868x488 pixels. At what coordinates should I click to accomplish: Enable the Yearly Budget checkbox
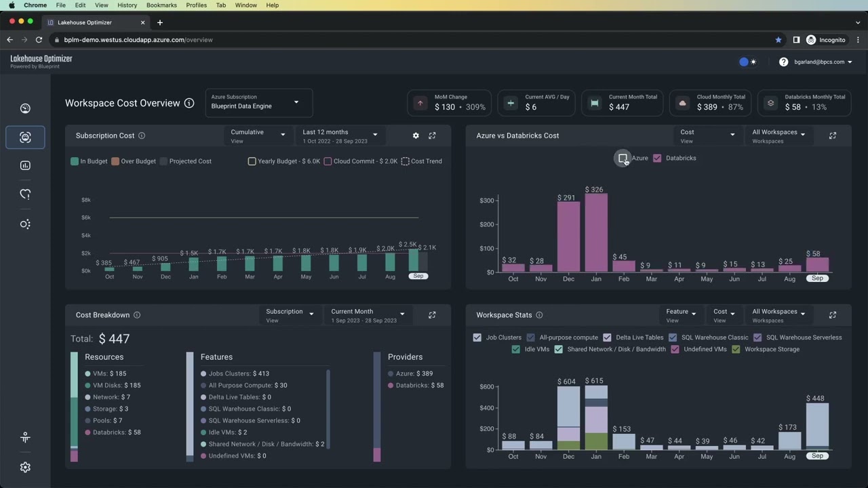[252, 161]
